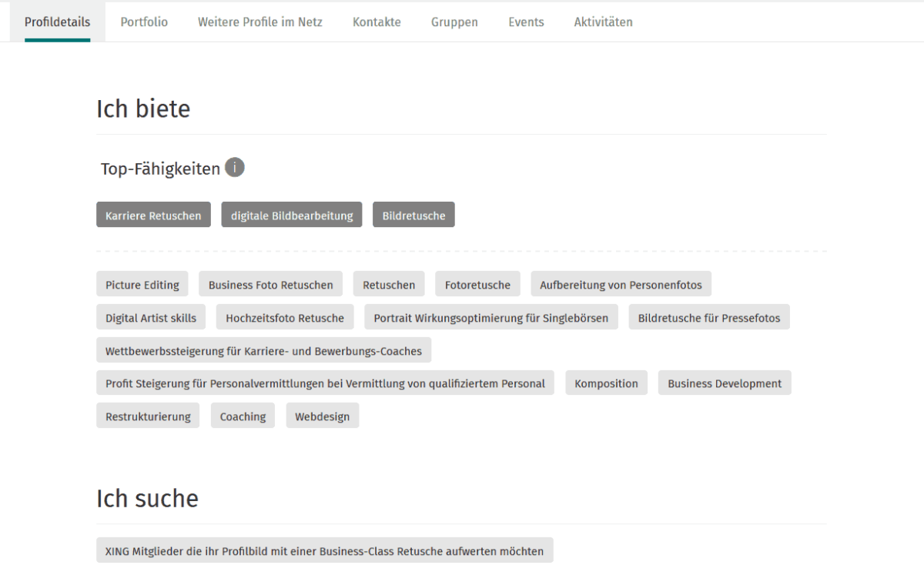Click the Business Development tag

pyautogui.click(x=725, y=383)
